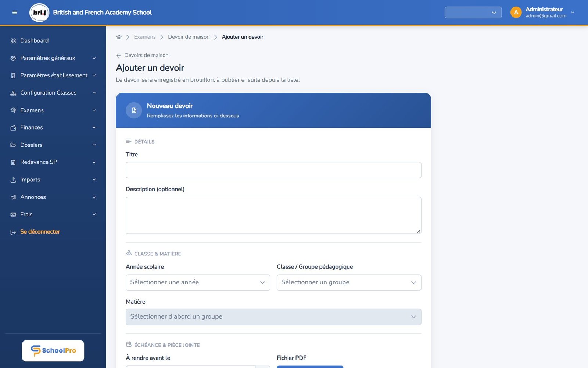Go back to Devoirs de maison
Screen dimensions: 588x368
click(142, 55)
